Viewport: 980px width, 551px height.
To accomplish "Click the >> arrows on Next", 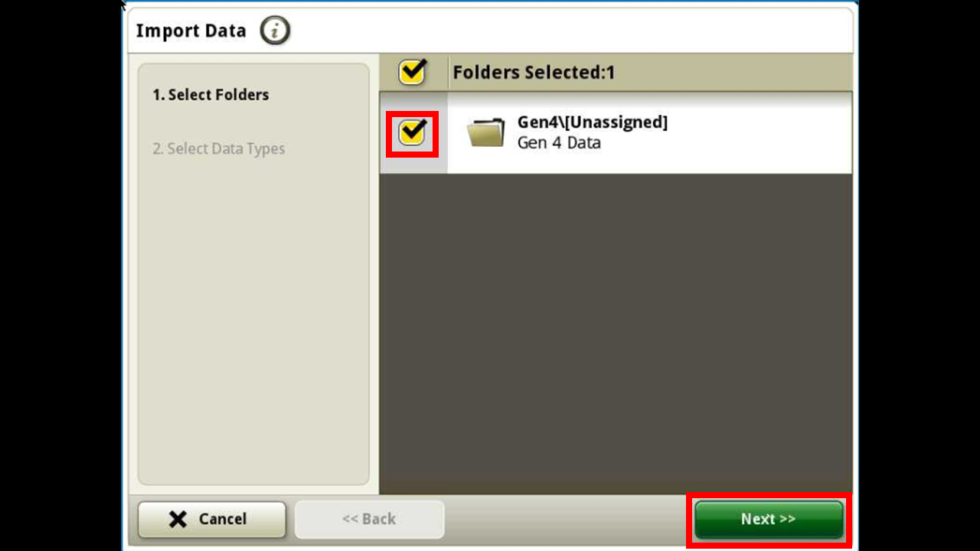I will click(787, 519).
